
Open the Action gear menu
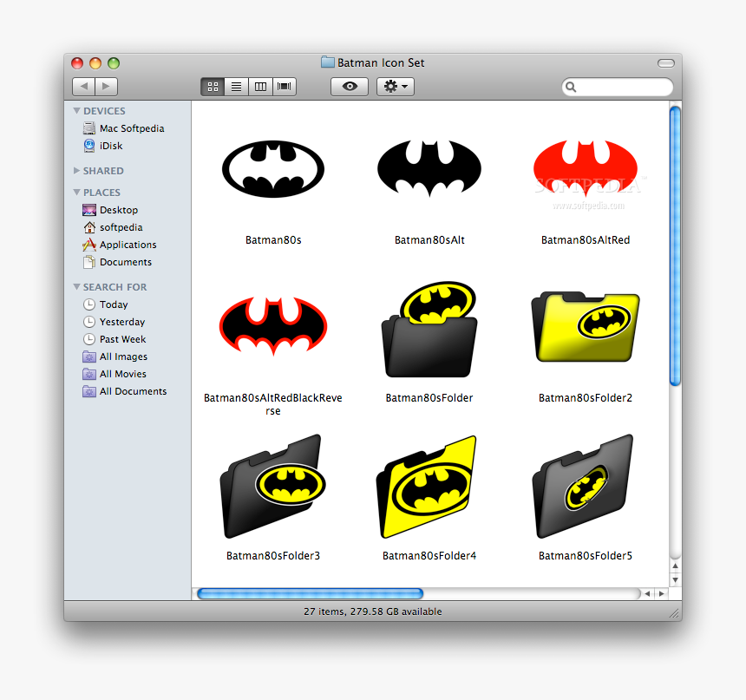[x=396, y=87]
